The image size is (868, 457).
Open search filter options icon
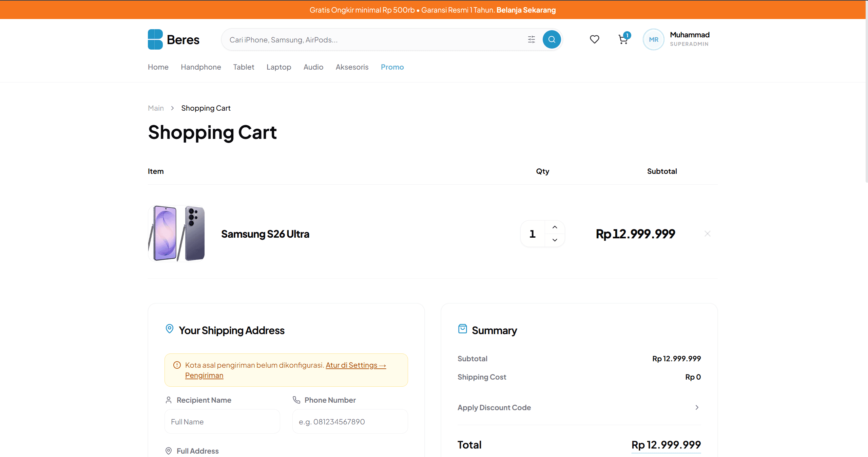click(531, 39)
